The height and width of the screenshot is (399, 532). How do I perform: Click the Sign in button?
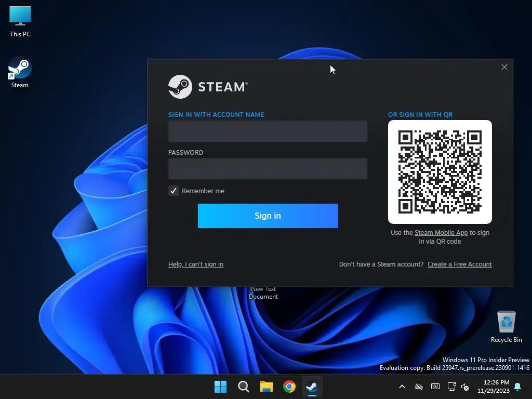tap(268, 216)
